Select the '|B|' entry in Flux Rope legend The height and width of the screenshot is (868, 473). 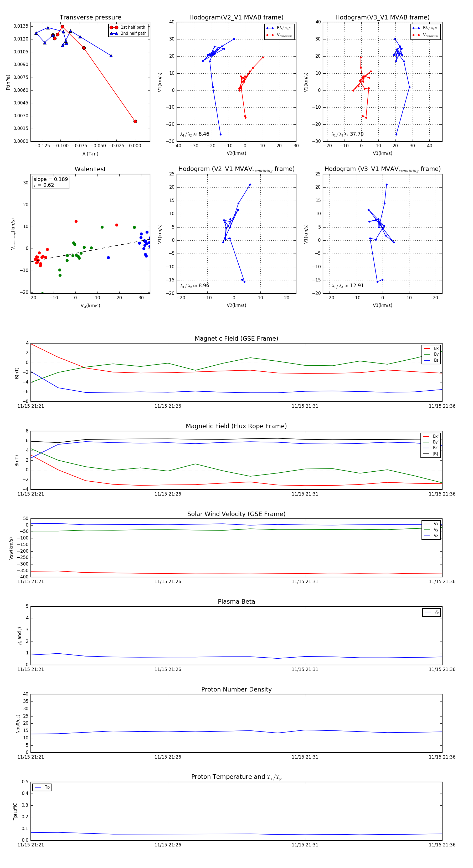coord(431,454)
